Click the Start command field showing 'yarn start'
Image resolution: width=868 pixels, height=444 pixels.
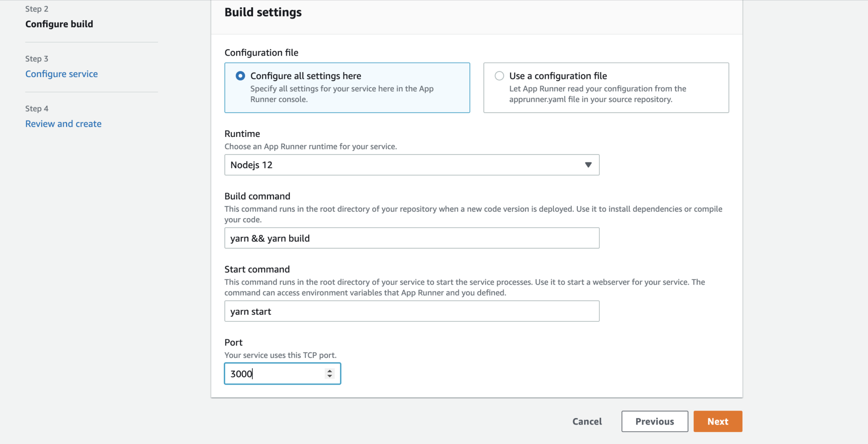[x=412, y=311]
